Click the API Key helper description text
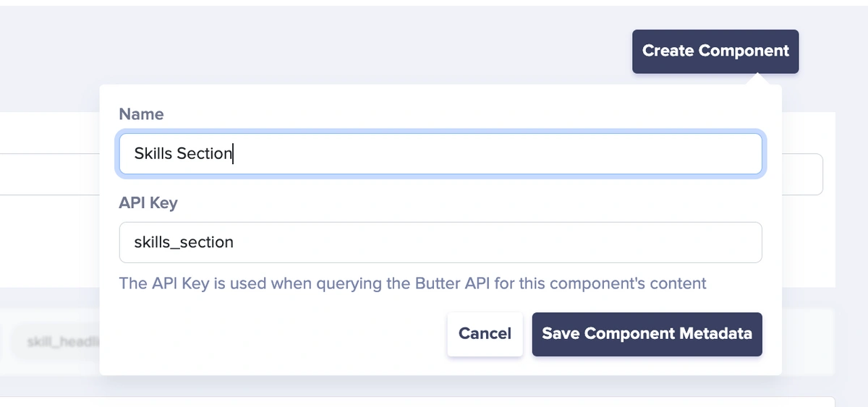 412,283
